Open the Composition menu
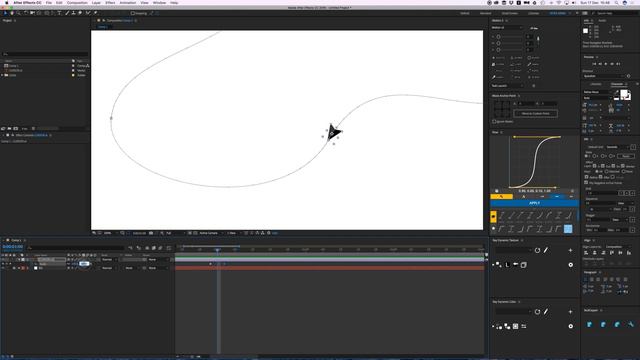640x360 pixels. [x=77, y=2]
